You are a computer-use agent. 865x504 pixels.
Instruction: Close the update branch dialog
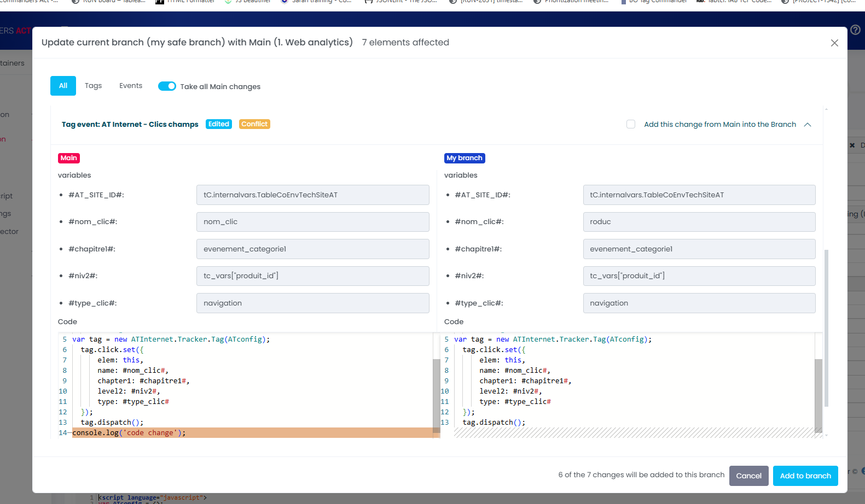pos(834,43)
